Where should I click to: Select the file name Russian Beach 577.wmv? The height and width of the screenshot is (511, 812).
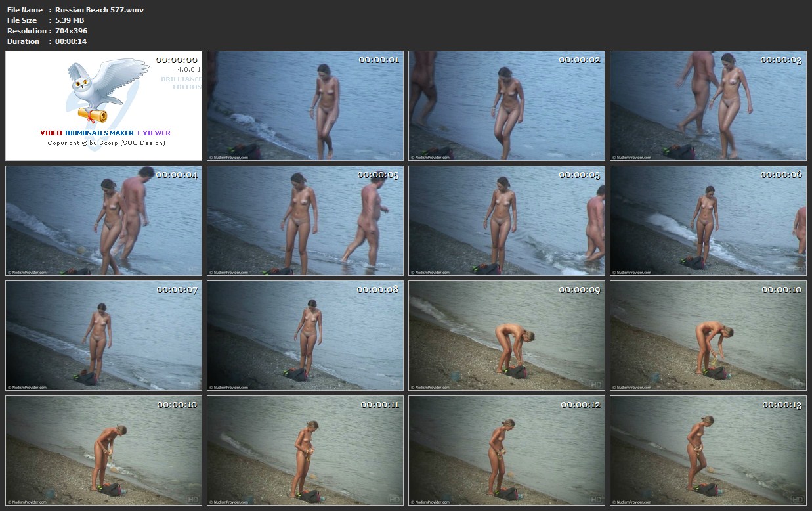pos(99,10)
